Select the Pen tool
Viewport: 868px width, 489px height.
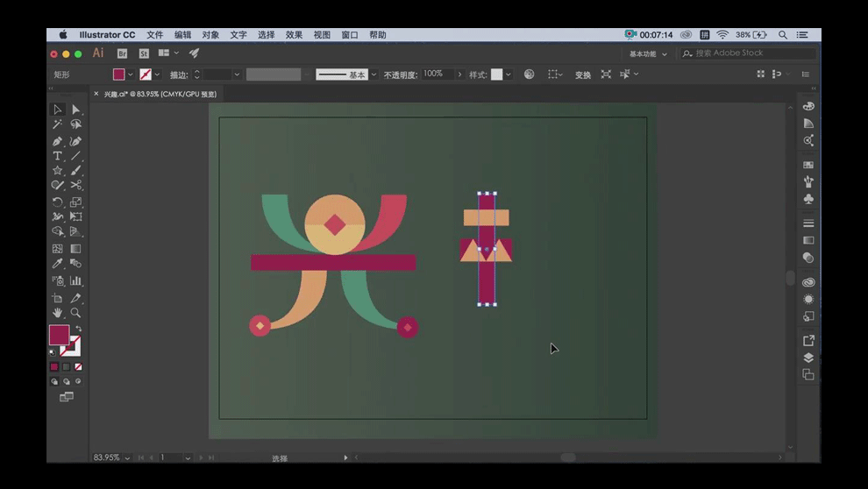click(57, 140)
